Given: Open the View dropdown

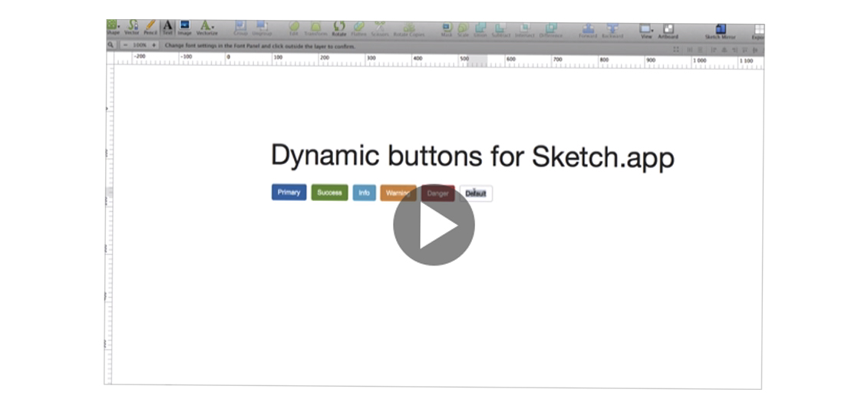Looking at the screenshot, I should [x=646, y=31].
